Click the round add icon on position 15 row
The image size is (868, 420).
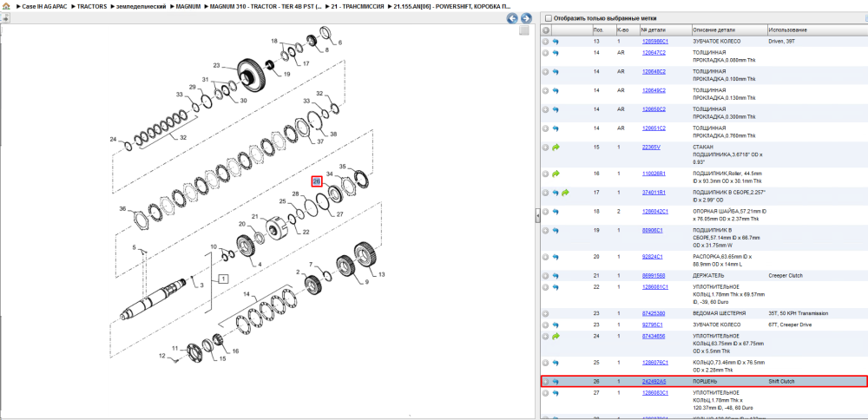[546, 148]
